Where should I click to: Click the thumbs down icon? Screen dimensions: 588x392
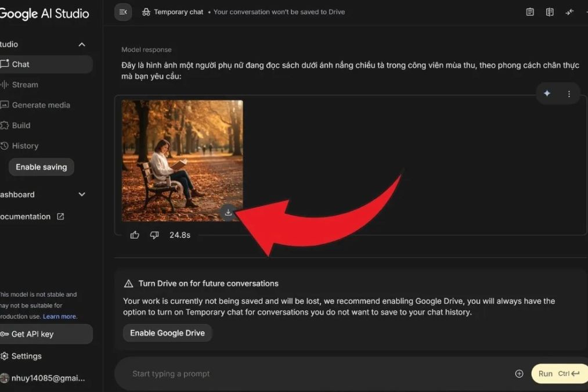pos(154,235)
